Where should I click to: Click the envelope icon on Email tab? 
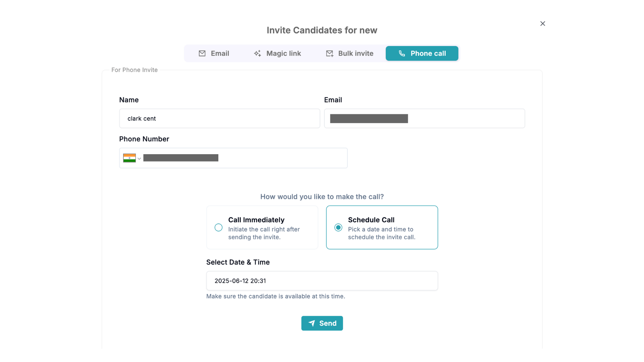tap(202, 53)
